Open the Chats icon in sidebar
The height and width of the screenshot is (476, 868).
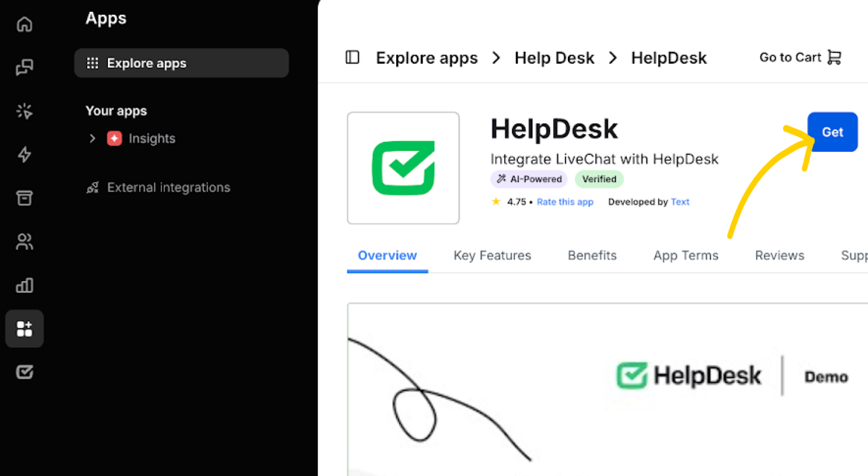point(24,68)
